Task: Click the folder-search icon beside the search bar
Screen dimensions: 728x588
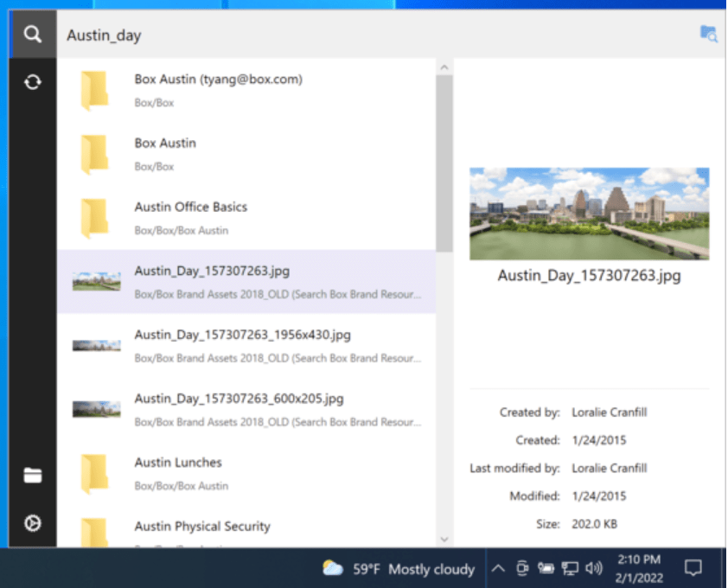Action: coord(708,34)
